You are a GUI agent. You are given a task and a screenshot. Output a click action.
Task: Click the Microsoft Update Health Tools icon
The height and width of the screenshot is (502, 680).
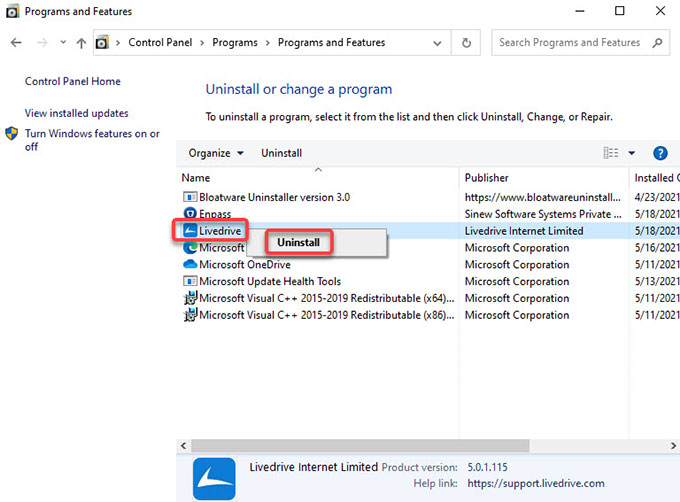tap(190, 281)
